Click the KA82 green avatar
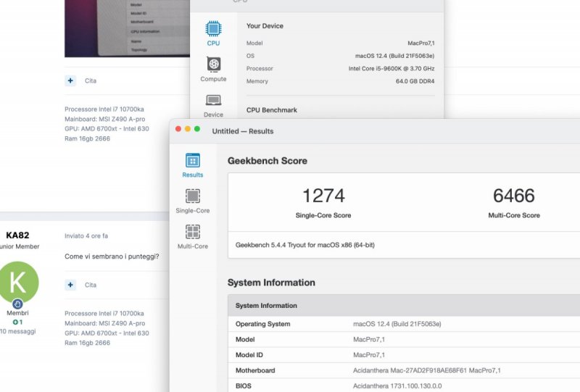The image size is (580, 392). click(17, 282)
